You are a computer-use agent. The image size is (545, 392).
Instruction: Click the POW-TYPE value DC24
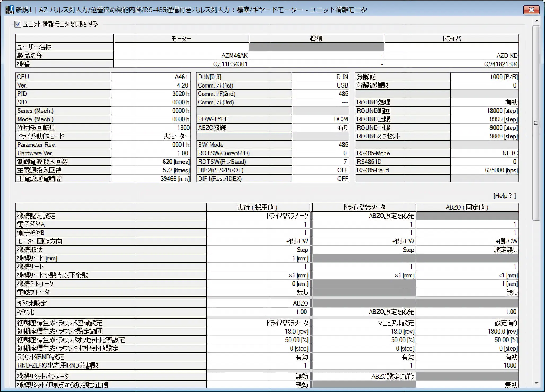pyautogui.click(x=341, y=119)
